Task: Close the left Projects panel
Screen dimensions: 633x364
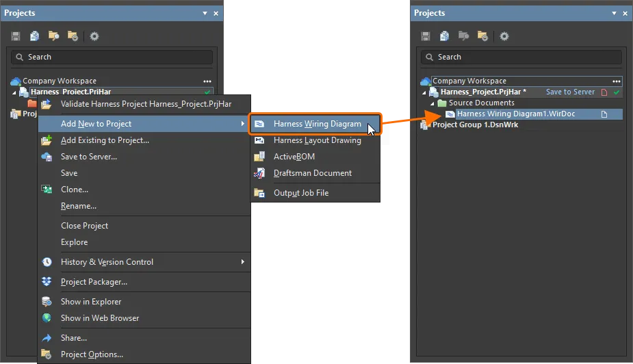Action: click(216, 13)
